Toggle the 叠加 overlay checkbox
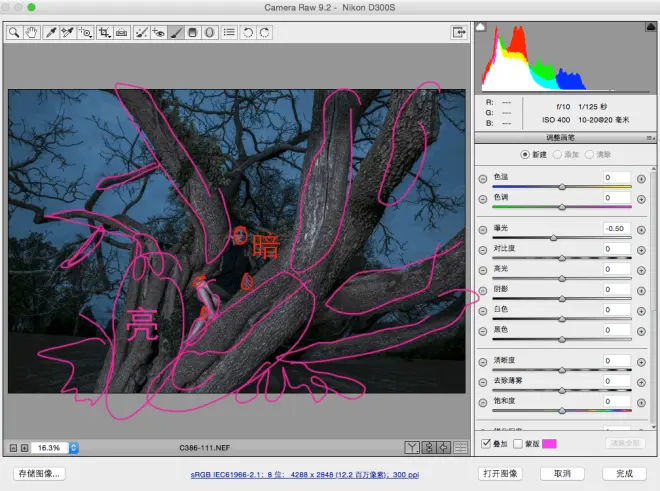 486,443
